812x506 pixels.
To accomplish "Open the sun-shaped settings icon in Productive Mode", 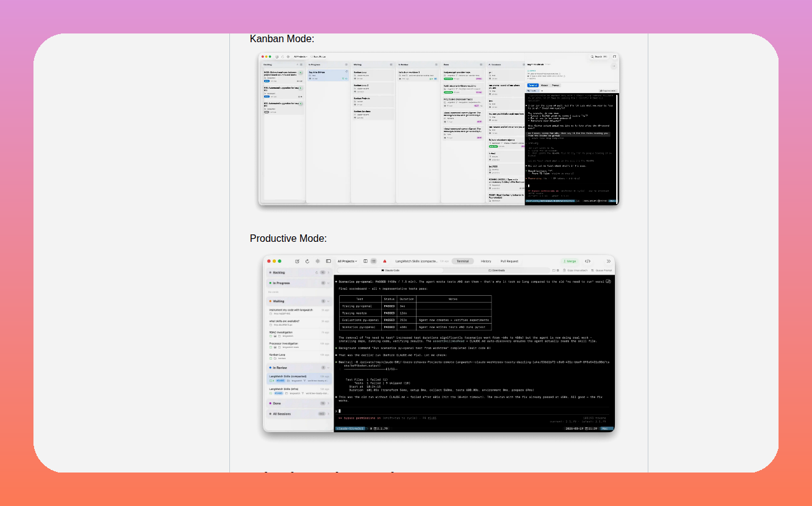I will point(318,261).
